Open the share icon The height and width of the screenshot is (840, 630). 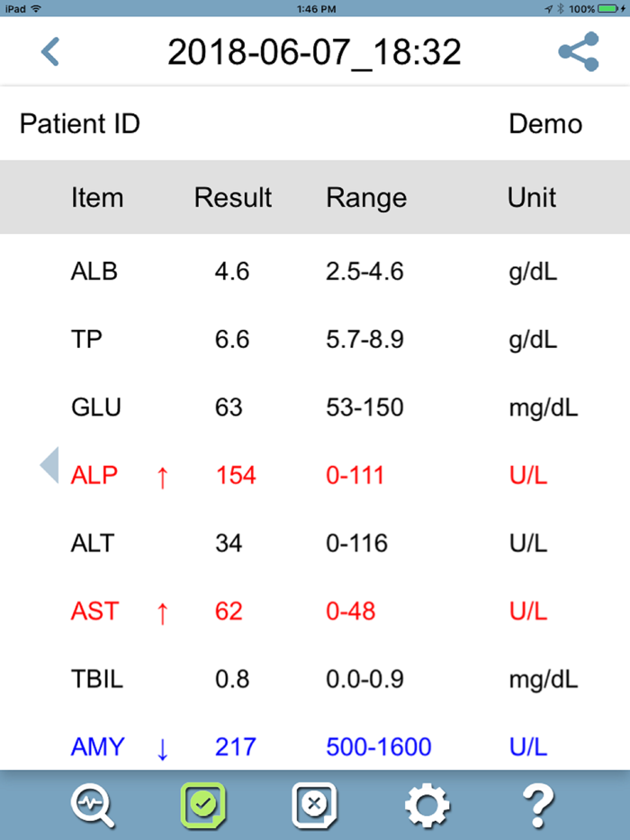tap(578, 51)
